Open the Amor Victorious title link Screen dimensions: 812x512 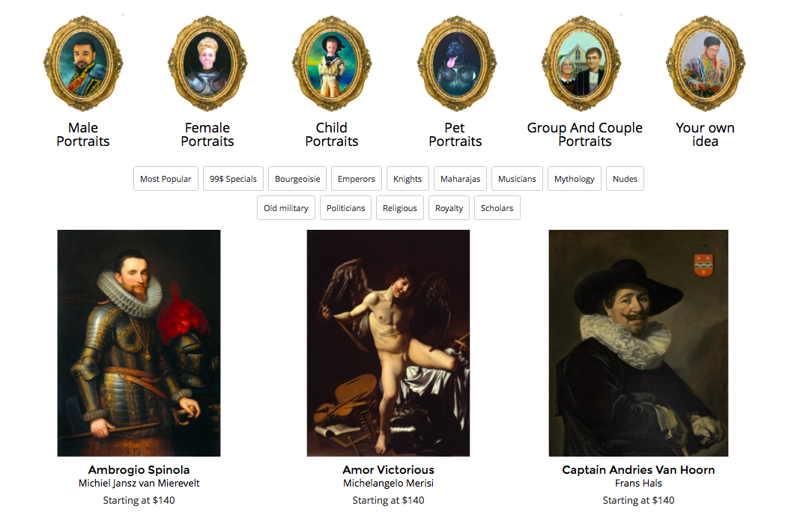coord(388,469)
